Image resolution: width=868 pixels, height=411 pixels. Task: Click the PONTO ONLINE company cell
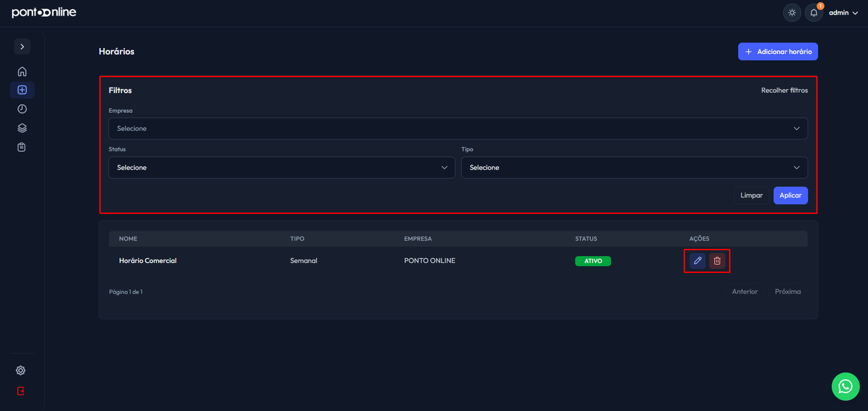[430, 261]
